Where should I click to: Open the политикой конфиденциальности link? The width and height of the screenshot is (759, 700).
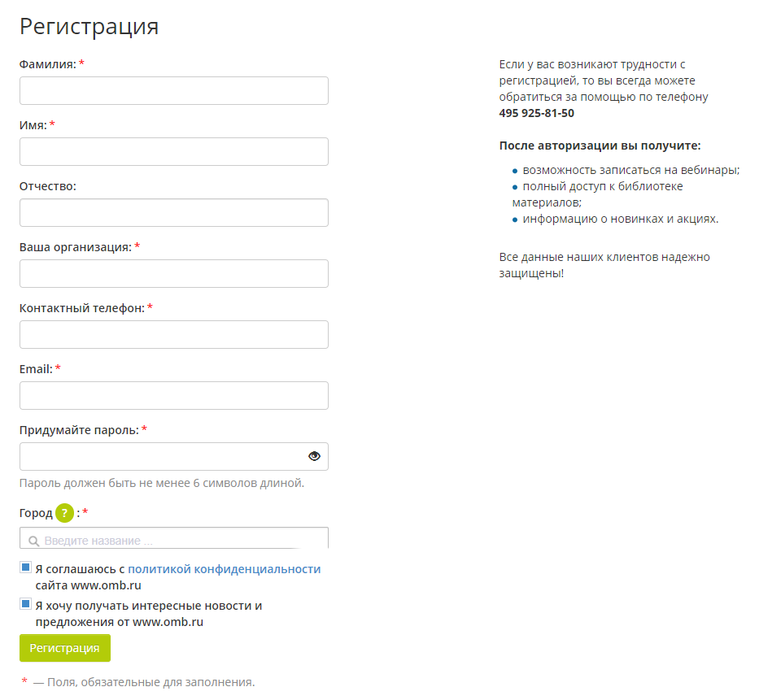(224, 569)
